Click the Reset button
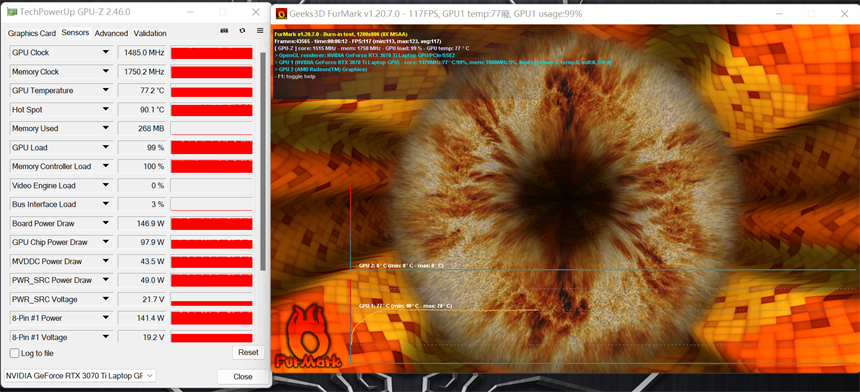The height and width of the screenshot is (392, 860). (248, 353)
